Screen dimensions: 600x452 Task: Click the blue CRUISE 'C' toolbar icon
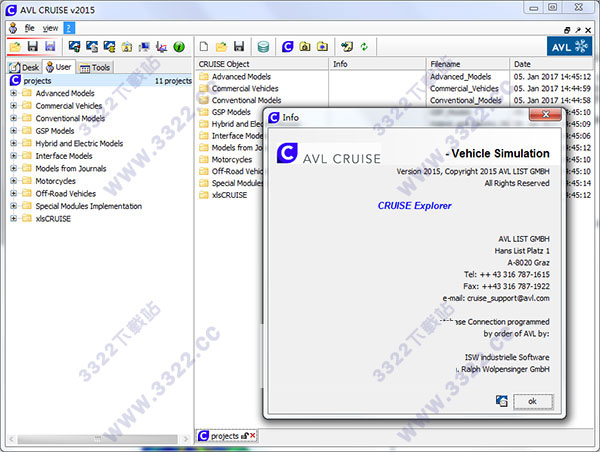tap(288, 47)
